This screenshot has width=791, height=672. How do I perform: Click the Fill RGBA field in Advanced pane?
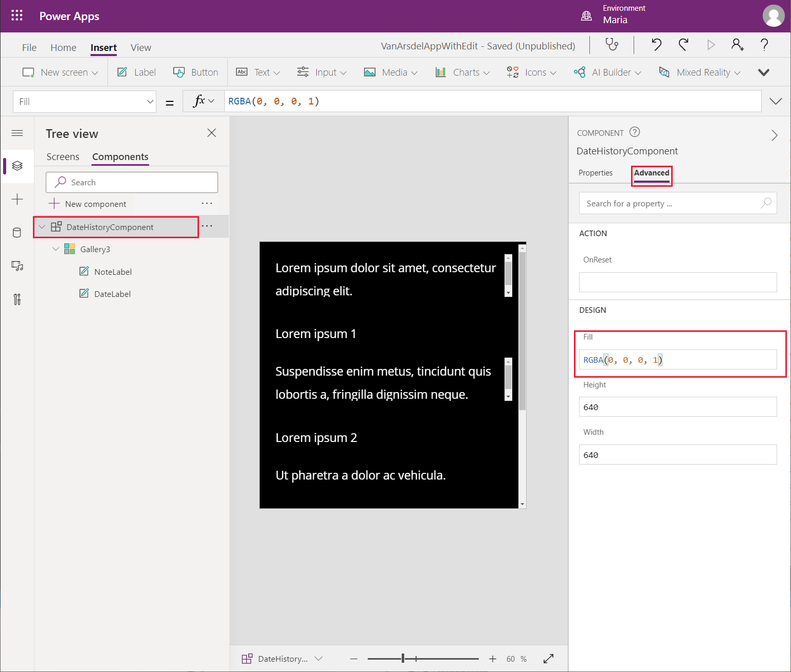point(678,360)
